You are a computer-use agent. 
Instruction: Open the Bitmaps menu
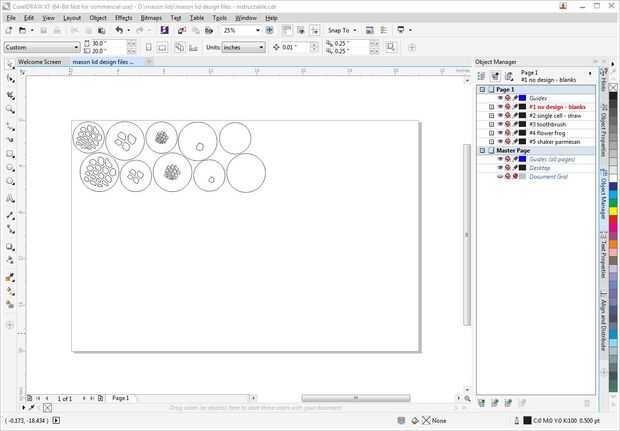click(151, 18)
